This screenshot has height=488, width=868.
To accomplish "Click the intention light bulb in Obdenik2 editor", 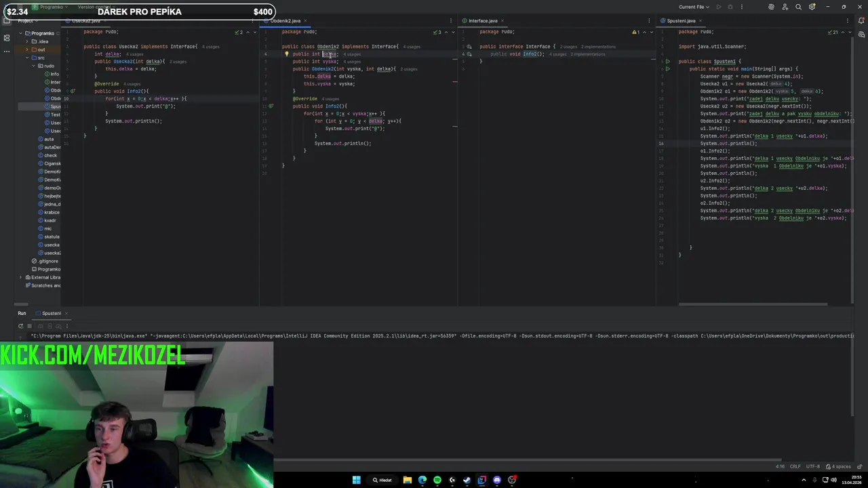I will coord(286,54).
